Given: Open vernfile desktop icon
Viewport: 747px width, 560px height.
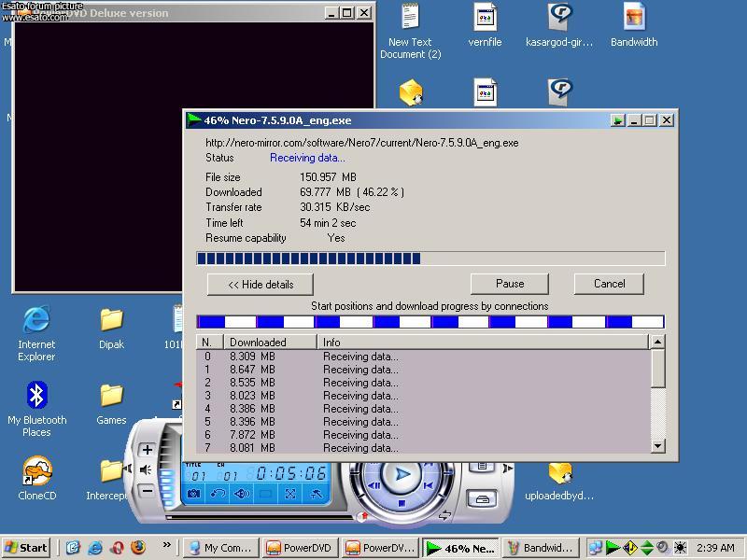Looking at the screenshot, I should [x=485, y=25].
